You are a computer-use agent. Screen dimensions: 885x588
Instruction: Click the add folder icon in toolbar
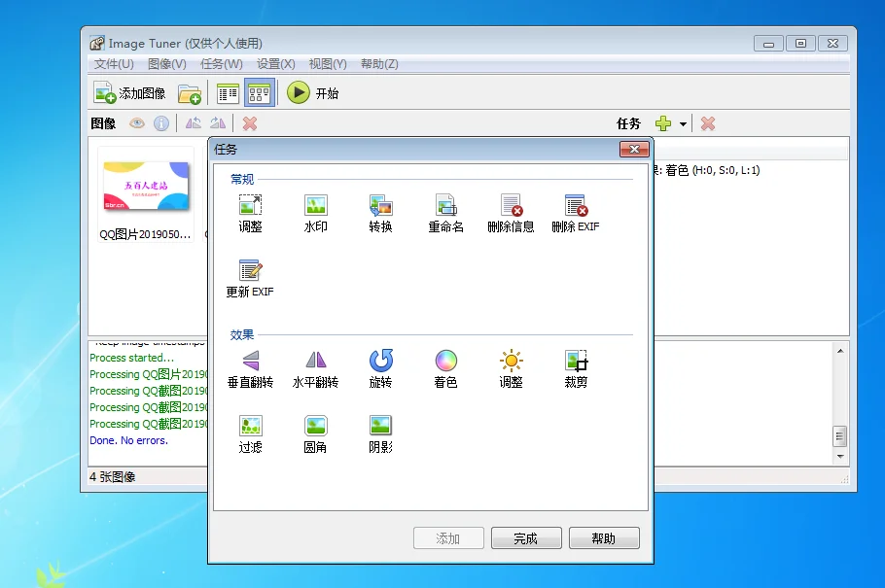click(190, 93)
